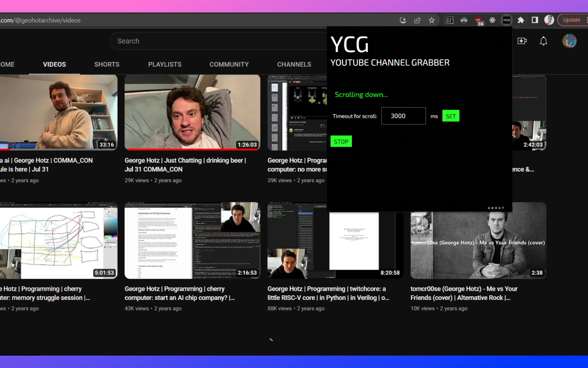588x368 pixels.
Task: Open the Chrome profile avatar menu
Action: [549, 20]
